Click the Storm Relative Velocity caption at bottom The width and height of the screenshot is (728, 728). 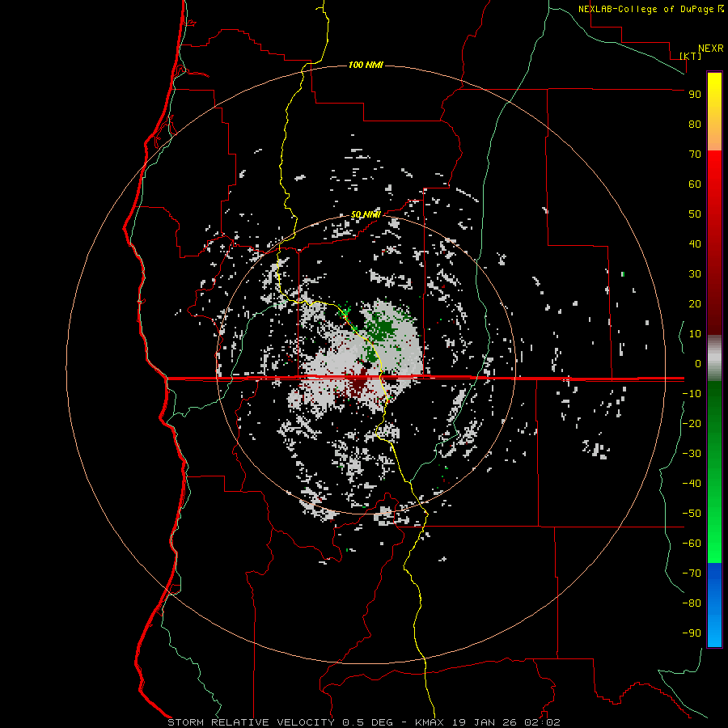point(364,722)
